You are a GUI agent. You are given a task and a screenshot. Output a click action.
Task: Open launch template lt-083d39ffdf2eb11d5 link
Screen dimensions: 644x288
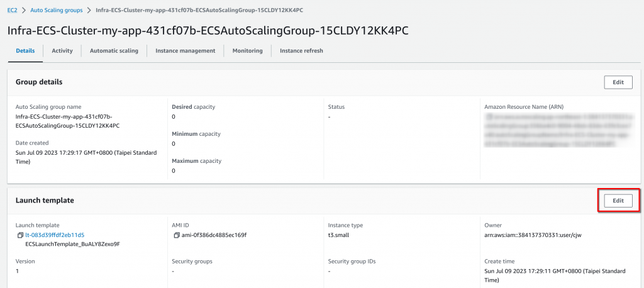55,235
